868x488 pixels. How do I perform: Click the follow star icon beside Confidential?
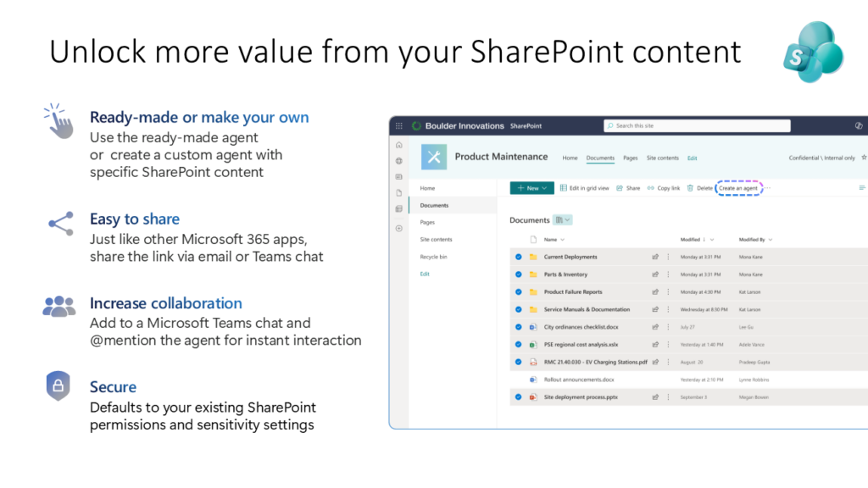[x=864, y=158]
